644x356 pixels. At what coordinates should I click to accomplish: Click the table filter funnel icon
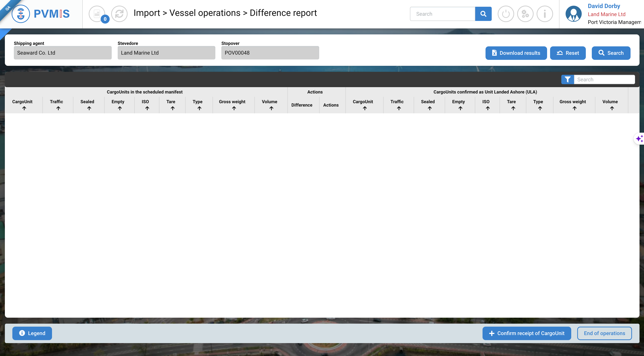[x=567, y=79]
